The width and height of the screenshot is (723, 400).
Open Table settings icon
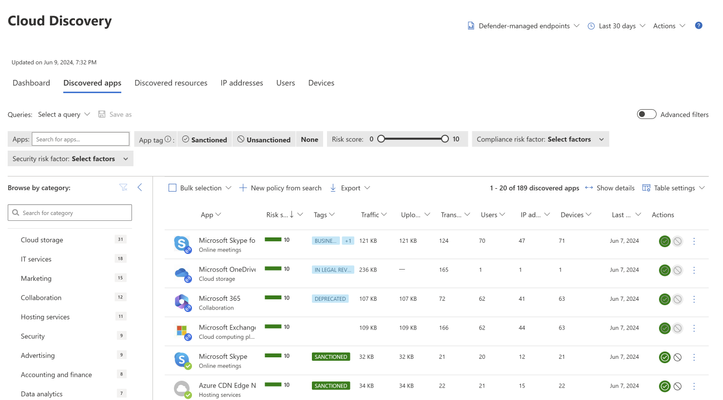click(646, 188)
